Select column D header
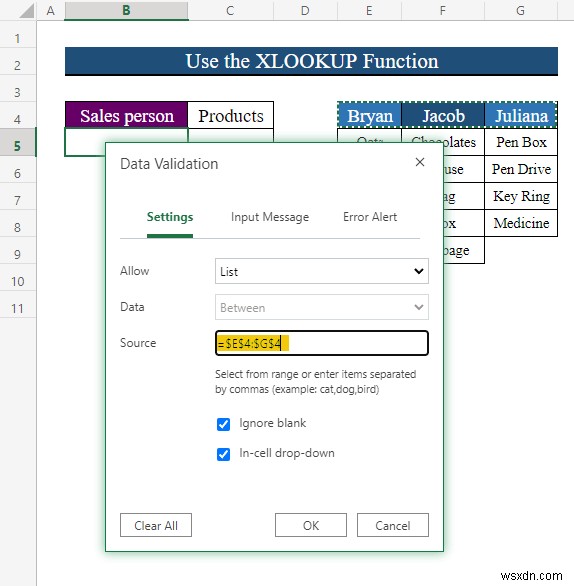This screenshot has width=574, height=586. tap(305, 10)
